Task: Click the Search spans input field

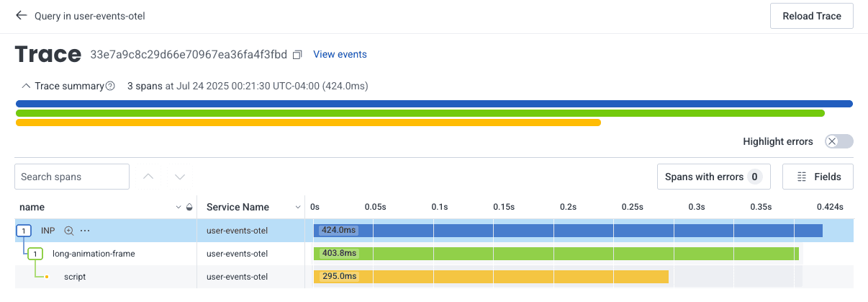Action: pos(71,177)
